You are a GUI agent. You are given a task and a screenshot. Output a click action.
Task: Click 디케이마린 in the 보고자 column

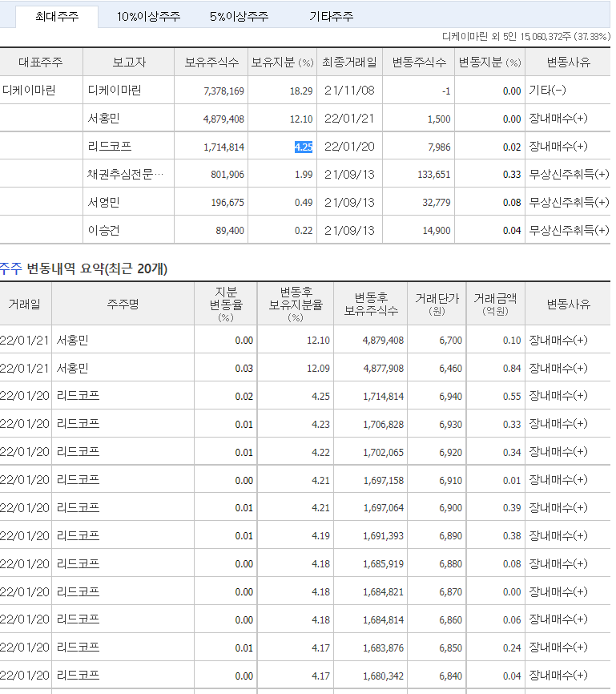pos(115,91)
